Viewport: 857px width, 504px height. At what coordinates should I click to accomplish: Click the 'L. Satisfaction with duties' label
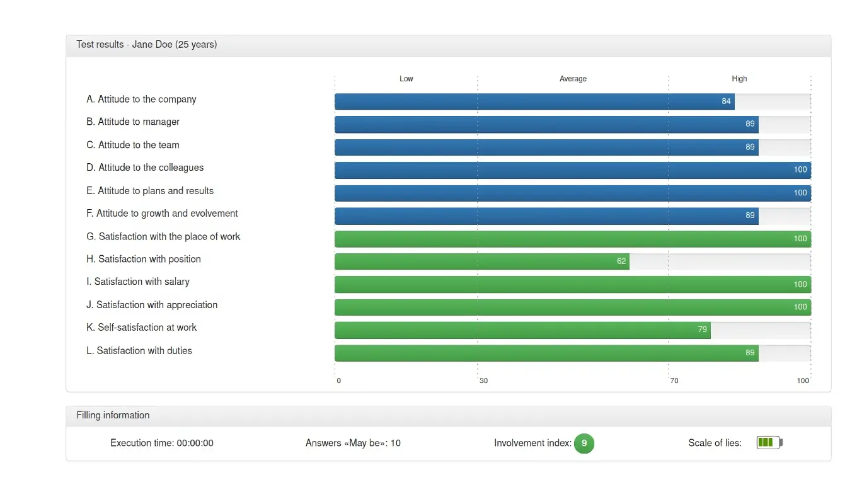(x=139, y=351)
